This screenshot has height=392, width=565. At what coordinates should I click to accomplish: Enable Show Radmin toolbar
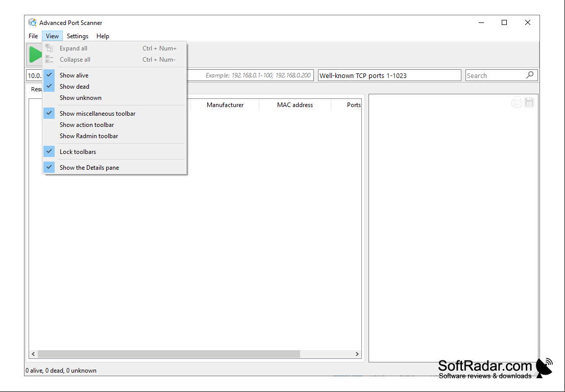pyautogui.click(x=115, y=136)
